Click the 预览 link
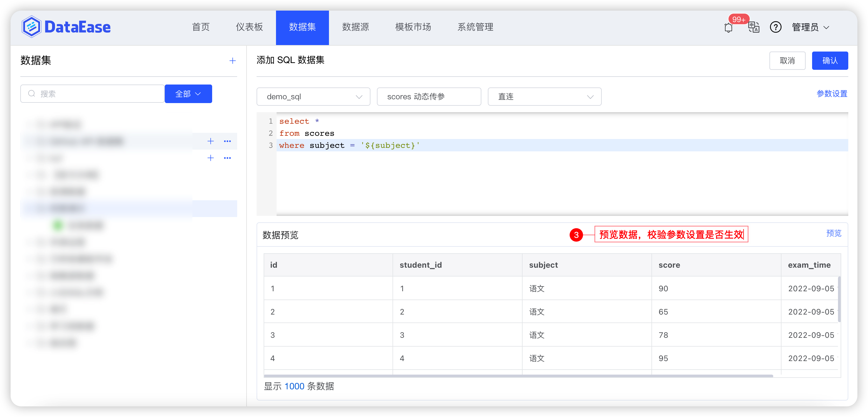 834,233
